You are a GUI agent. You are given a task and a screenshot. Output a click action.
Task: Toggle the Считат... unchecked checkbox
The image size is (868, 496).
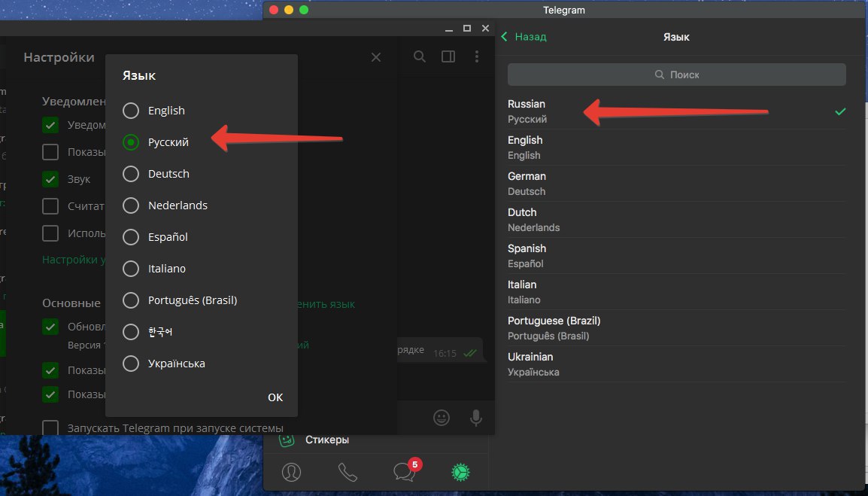coord(50,206)
